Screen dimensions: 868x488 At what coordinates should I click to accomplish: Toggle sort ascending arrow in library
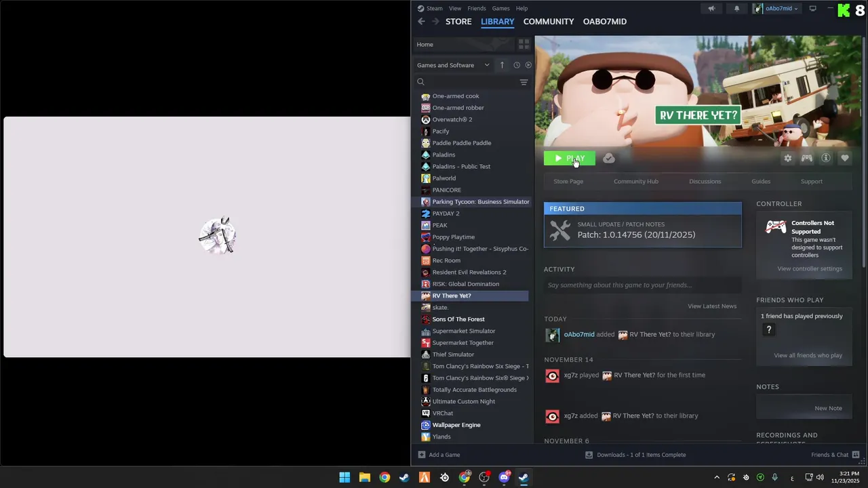(502, 65)
